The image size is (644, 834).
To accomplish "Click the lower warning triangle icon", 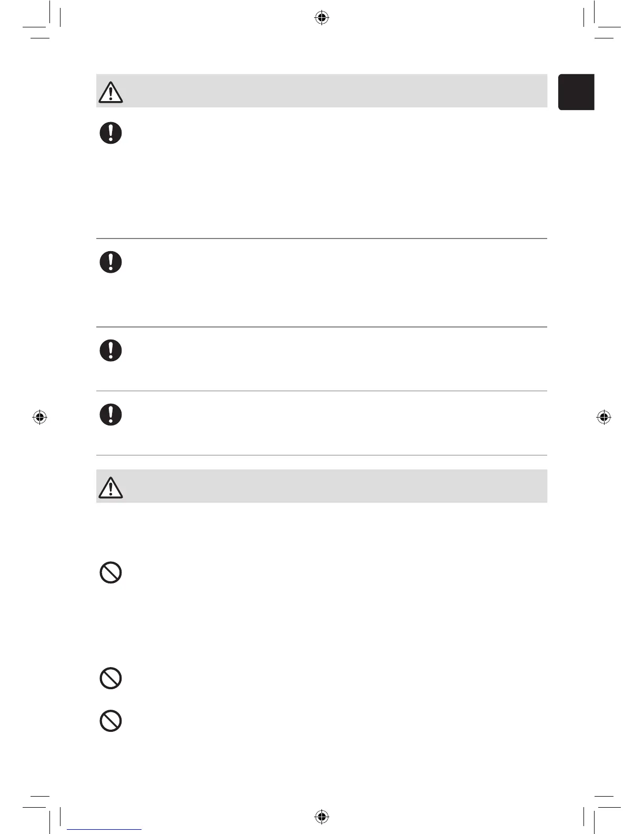I will pos(110,487).
